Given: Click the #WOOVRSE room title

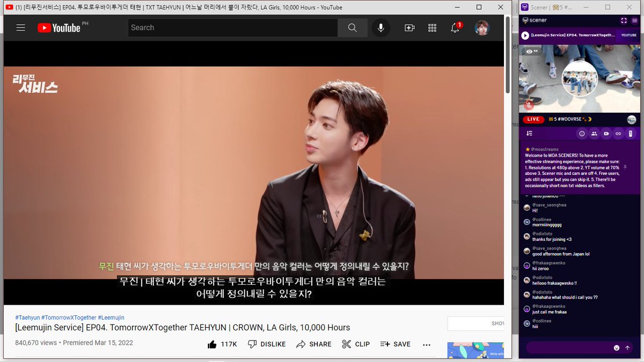Looking at the screenshot, I should (x=569, y=119).
